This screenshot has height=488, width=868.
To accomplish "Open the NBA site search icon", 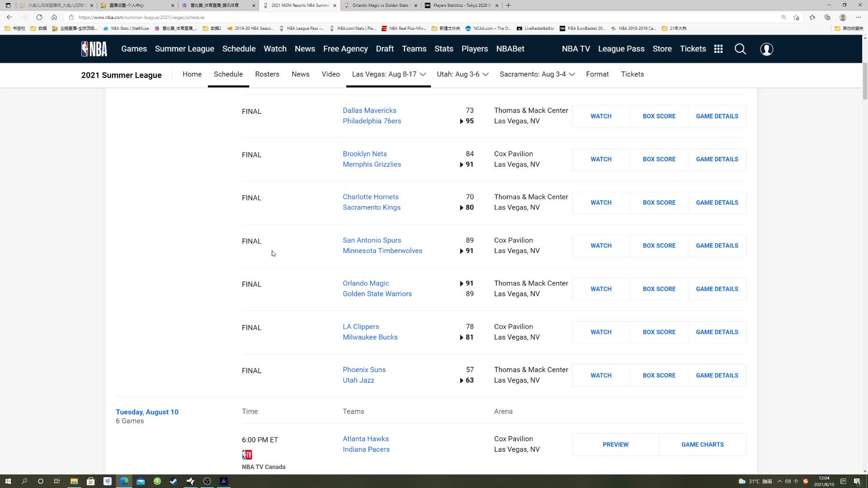I will 740,49.
